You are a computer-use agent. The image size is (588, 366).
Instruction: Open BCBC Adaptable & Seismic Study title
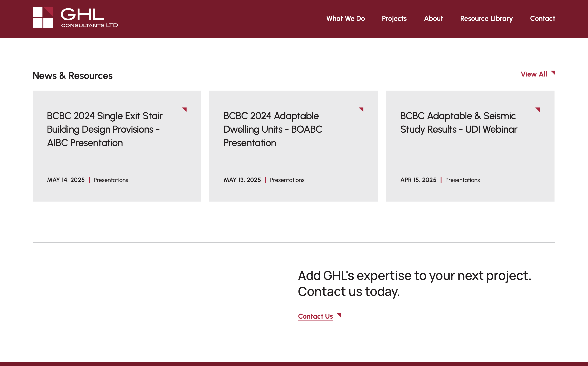458,122
